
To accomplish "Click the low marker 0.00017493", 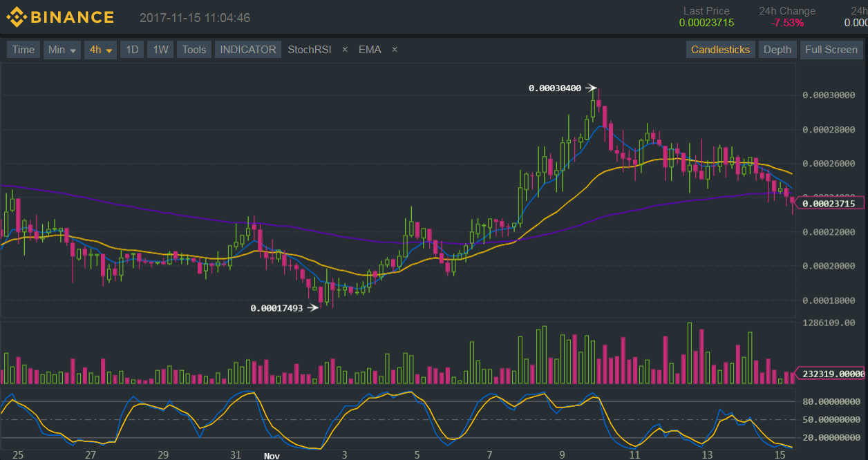I will point(276,308).
